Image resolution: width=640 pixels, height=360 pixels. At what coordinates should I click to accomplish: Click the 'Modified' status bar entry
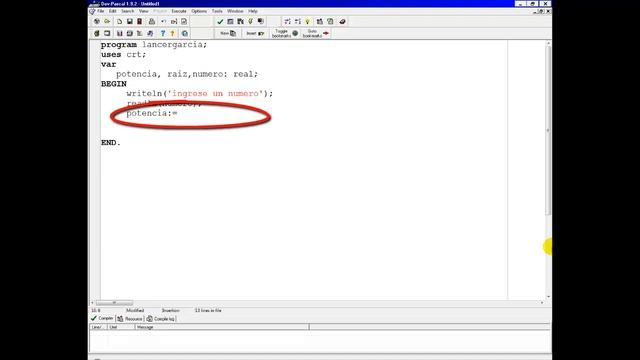135,310
